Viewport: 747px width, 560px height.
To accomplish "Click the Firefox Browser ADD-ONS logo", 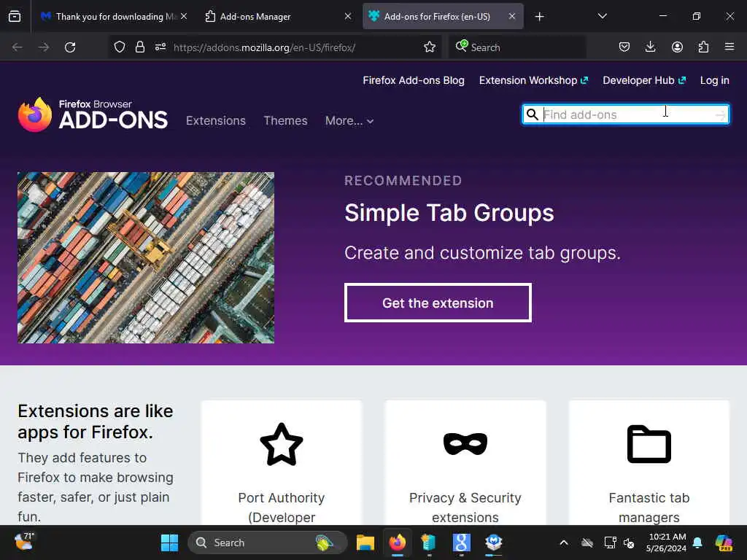I will tap(93, 114).
